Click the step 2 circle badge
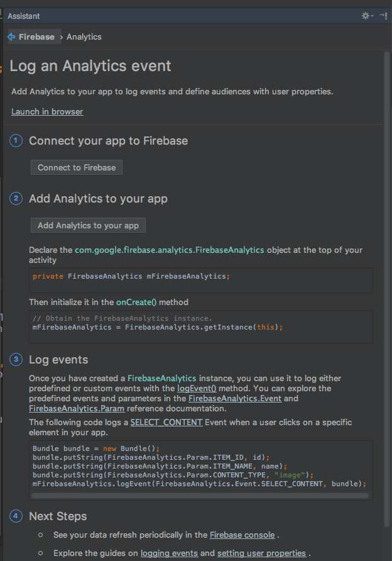This screenshot has width=392, height=561. pyautogui.click(x=15, y=198)
